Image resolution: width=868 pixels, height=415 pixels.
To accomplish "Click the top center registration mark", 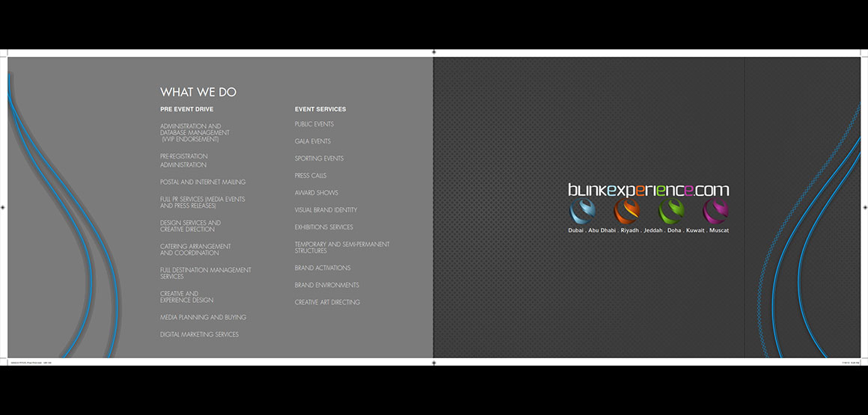I will (434, 52).
